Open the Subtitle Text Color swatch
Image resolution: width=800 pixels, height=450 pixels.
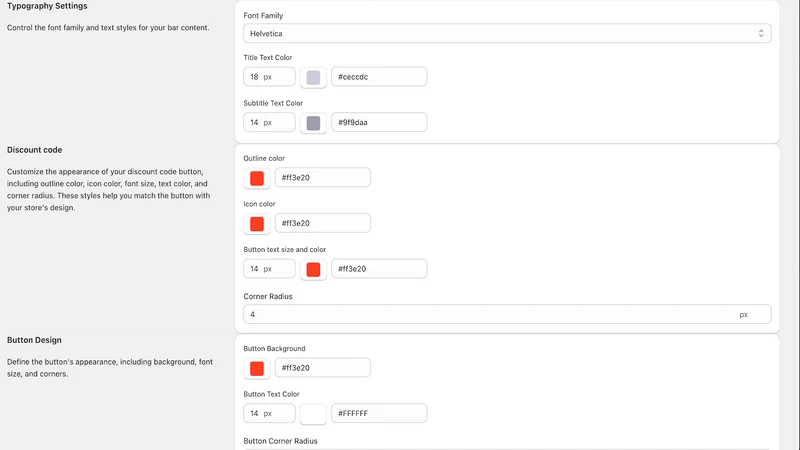coord(313,123)
